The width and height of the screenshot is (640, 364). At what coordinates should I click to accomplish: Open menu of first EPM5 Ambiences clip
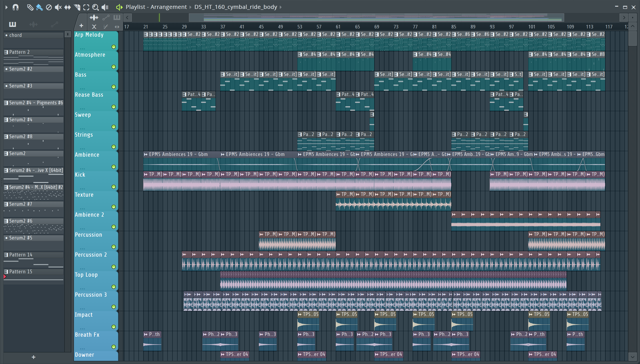click(x=146, y=154)
